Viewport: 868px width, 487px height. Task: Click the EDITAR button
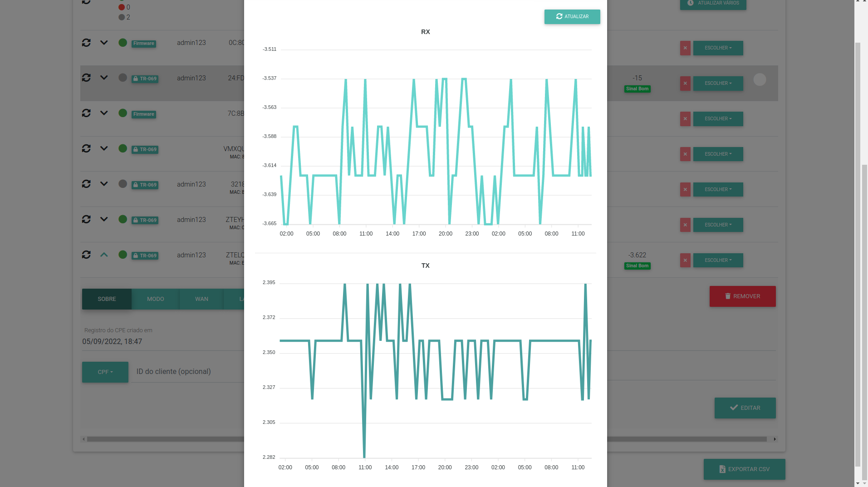[745, 408]
